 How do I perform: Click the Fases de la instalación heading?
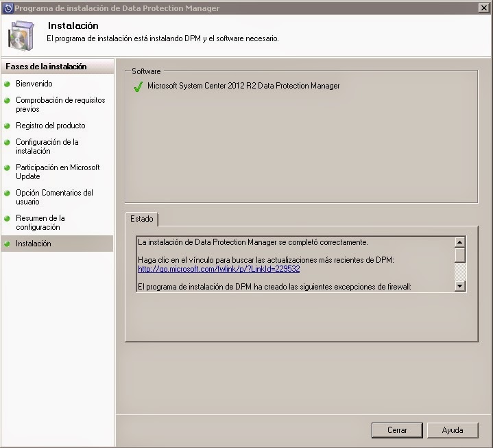[46, 67]
